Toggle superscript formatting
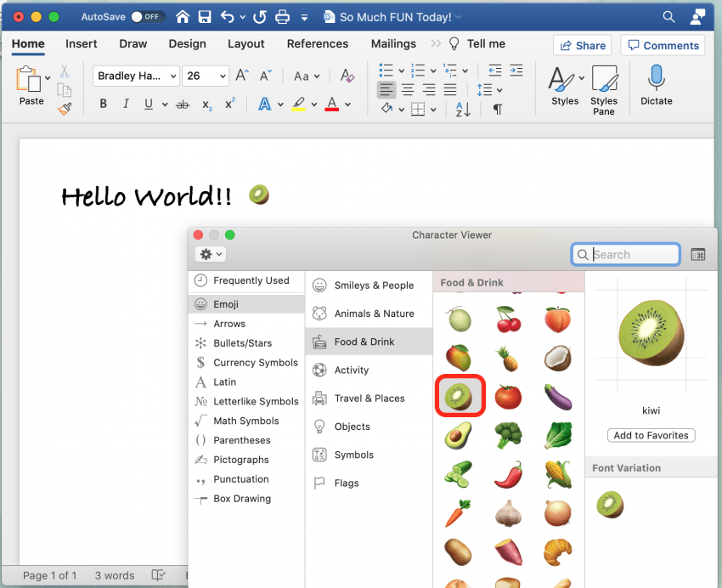Viewport: 722px width, 588px height. [x=230, y=104]
